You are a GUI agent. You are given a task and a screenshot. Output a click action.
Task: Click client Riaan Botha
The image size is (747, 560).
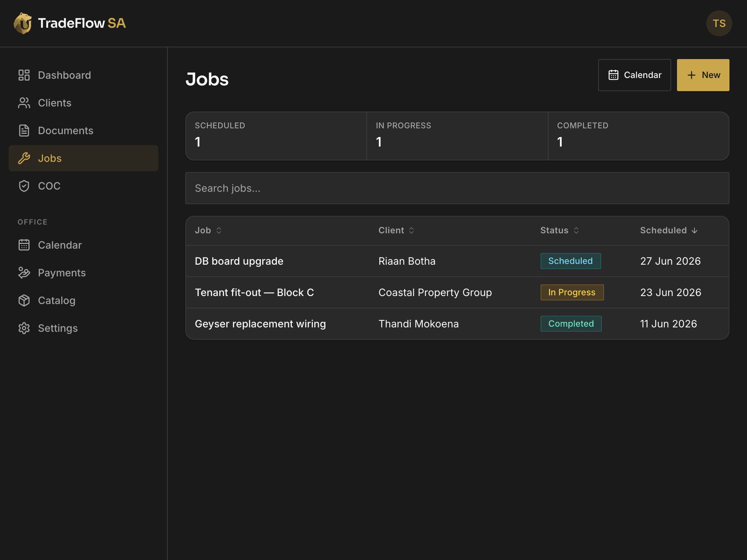[407, 261]
